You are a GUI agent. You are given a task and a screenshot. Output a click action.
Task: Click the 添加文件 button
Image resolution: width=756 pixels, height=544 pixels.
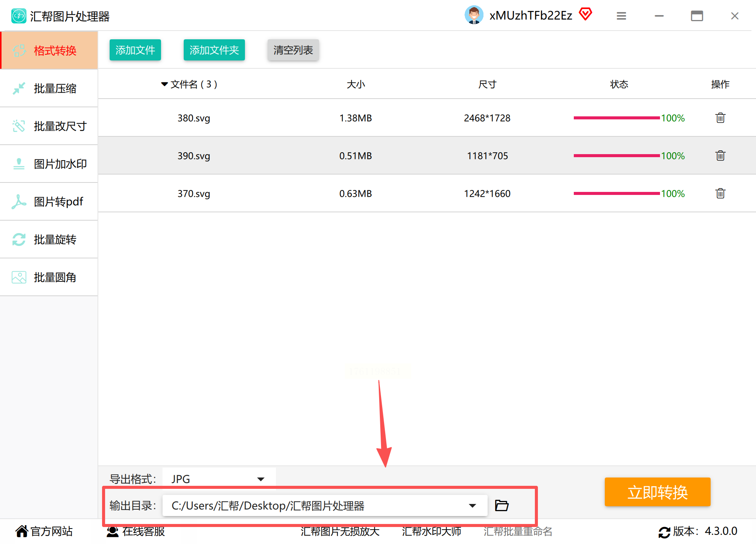135,50
